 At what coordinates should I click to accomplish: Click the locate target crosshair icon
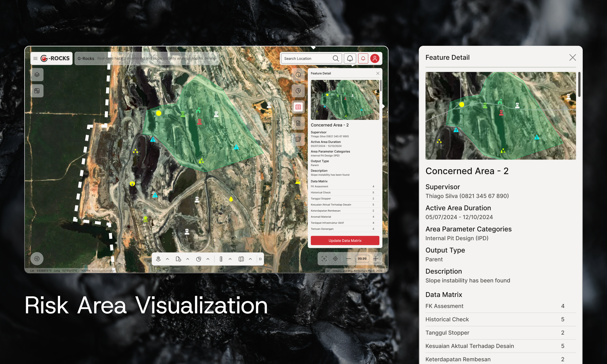pos(335,259)
